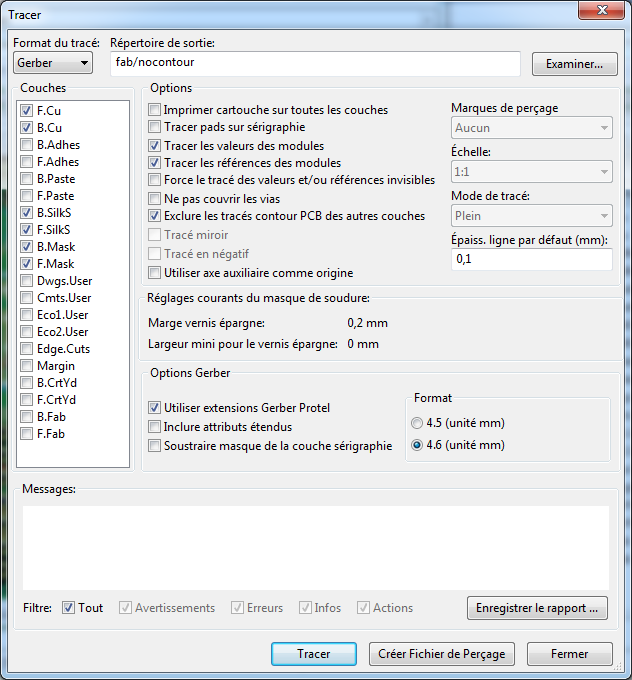This screenshot has width=632, height=680.
Task: Check the F.Paste layer
Action: point(26,195)
